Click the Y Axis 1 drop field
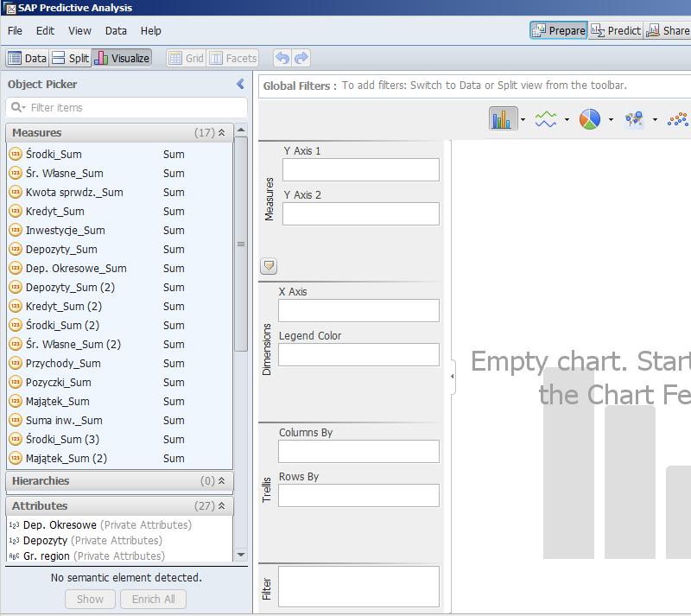This screenshot has height=616, width=691. pos(360,169)
